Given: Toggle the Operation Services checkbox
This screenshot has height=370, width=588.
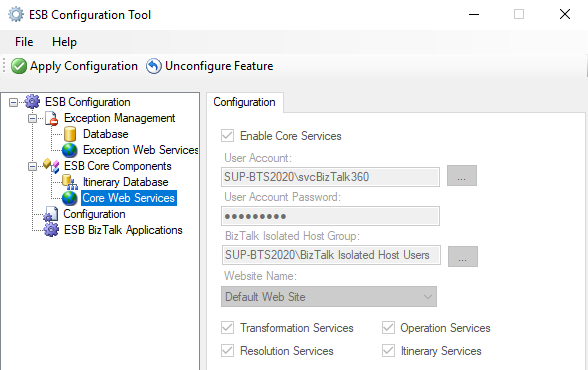Looking at the screenshot, I should [388, 328].
